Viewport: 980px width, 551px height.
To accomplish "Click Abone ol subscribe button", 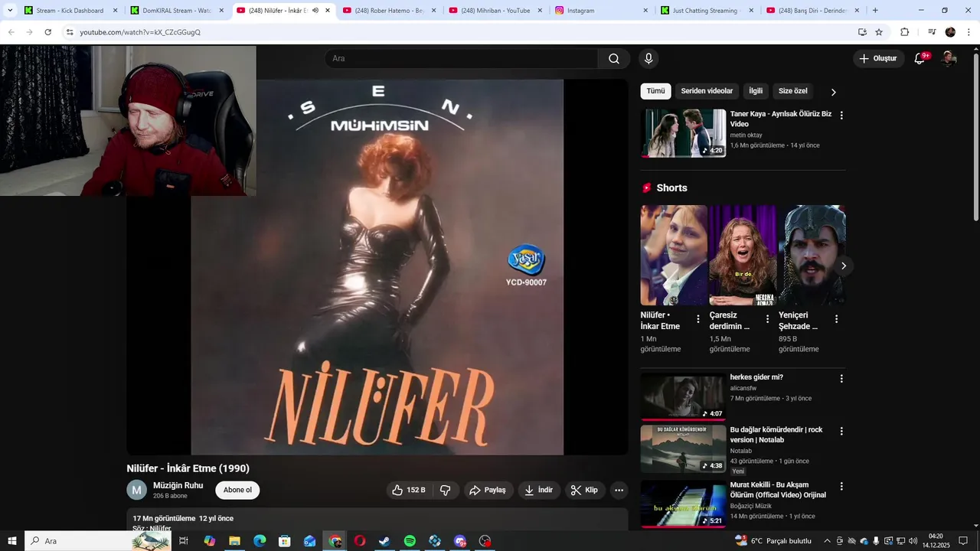I will (237, 490).
